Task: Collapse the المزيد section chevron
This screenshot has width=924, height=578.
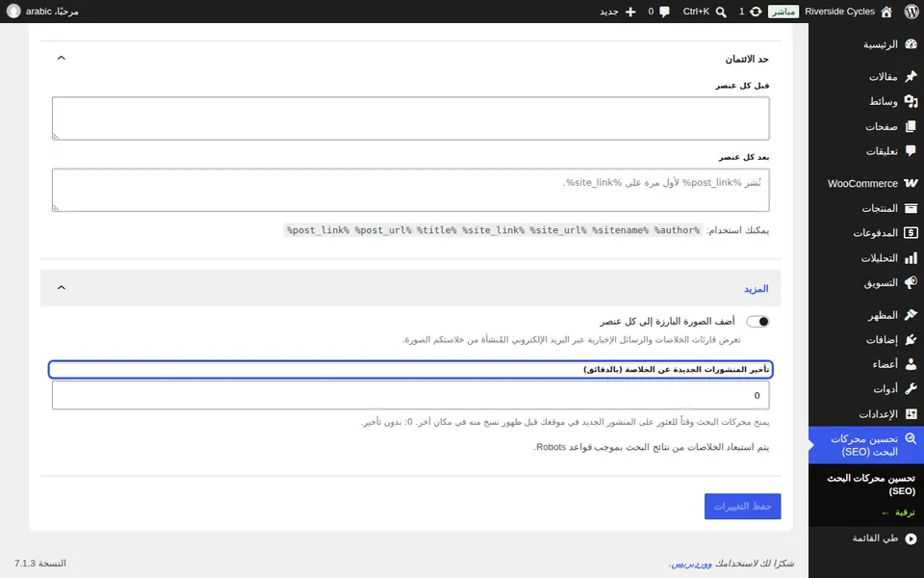Action: pyautogui.click(x=62, y=287)
